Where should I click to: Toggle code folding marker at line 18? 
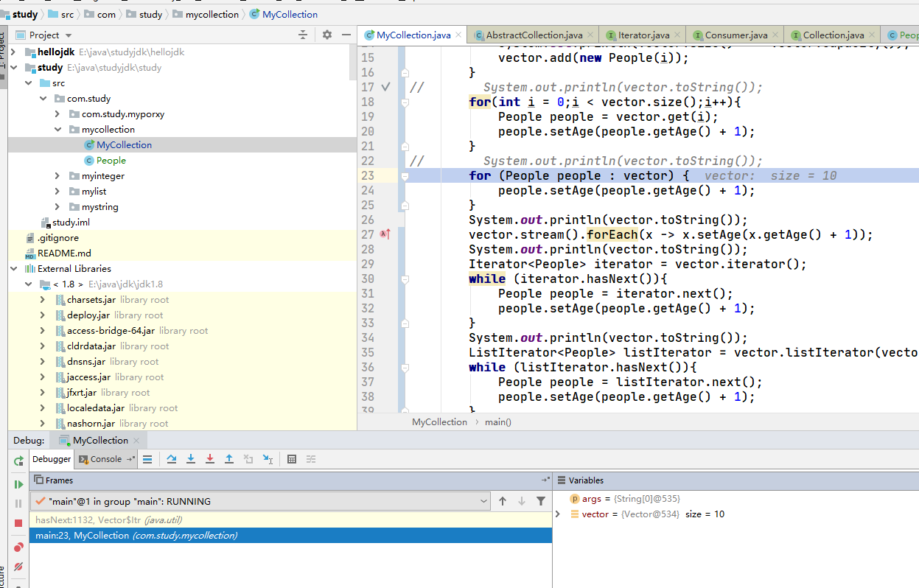click(x=405, y=102)
